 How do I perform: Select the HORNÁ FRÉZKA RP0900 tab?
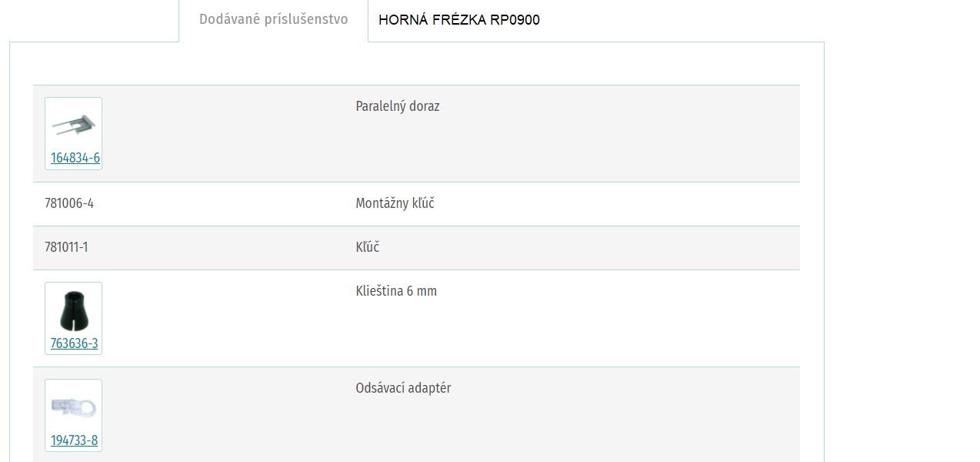tap(459, 20)
